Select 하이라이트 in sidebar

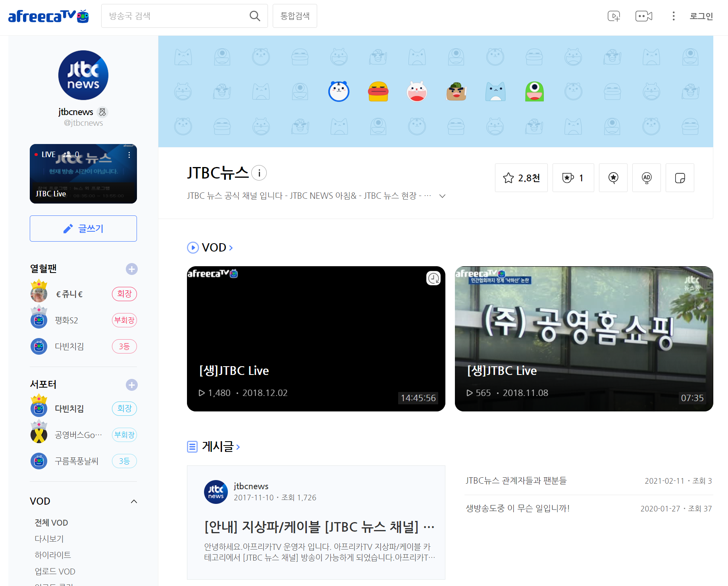coord(53,555)
